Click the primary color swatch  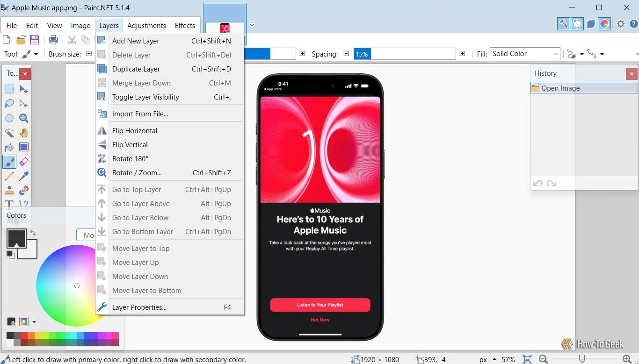click(x=16, y=238)
